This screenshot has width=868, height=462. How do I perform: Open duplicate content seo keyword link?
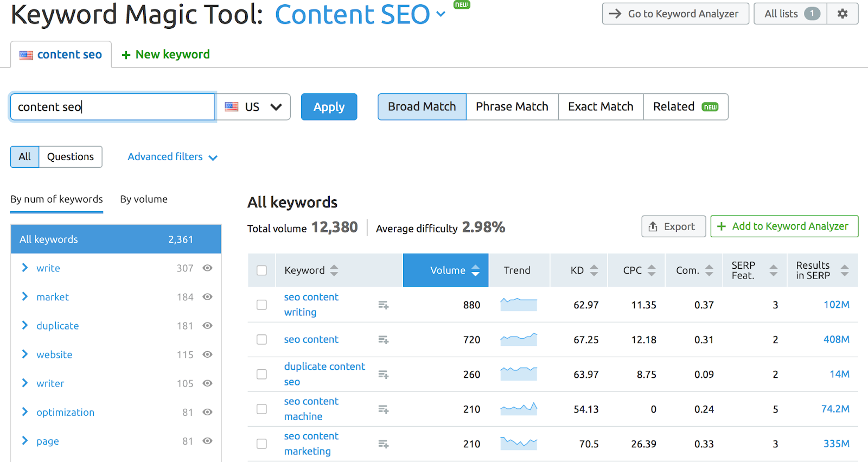pyautogui.click(x=325, y=374)
